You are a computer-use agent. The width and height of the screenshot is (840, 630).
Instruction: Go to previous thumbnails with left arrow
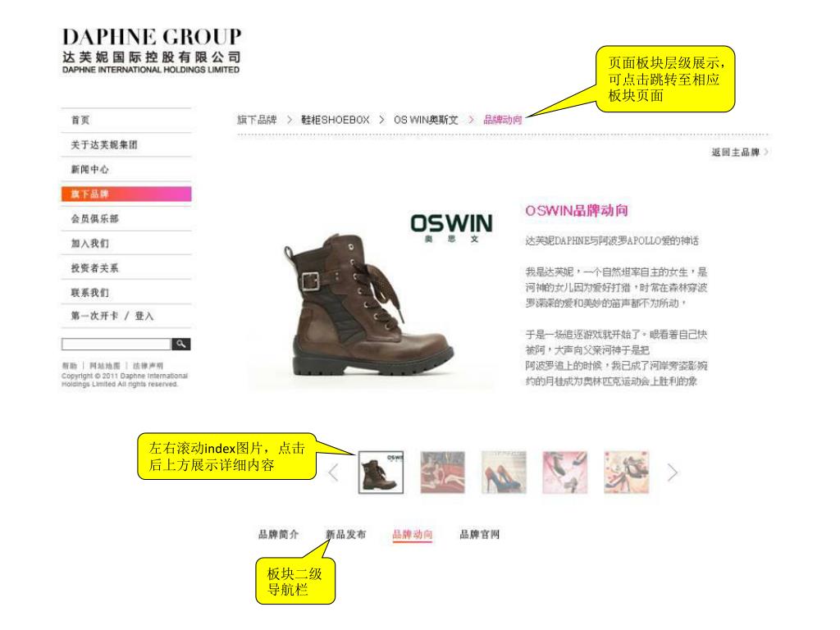click(334, 472)
